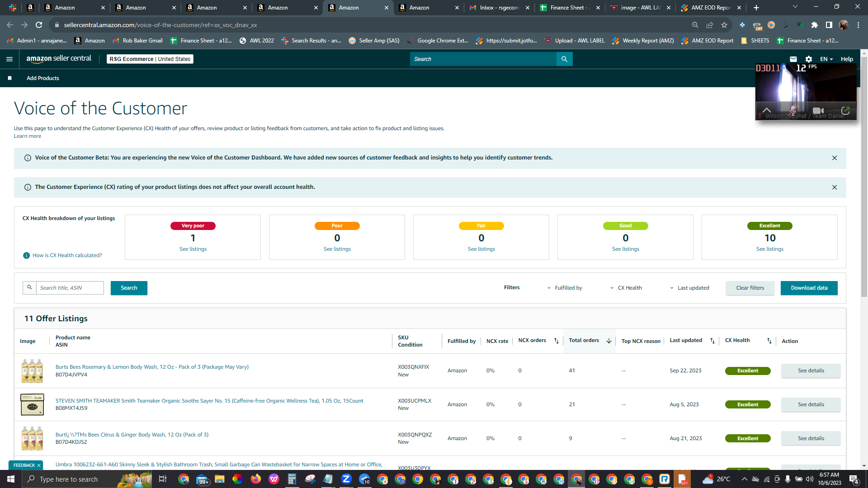This screenshot has height=488, width=868.
Task: Open Chrome's tab search chevron
Action: [795, 7]
